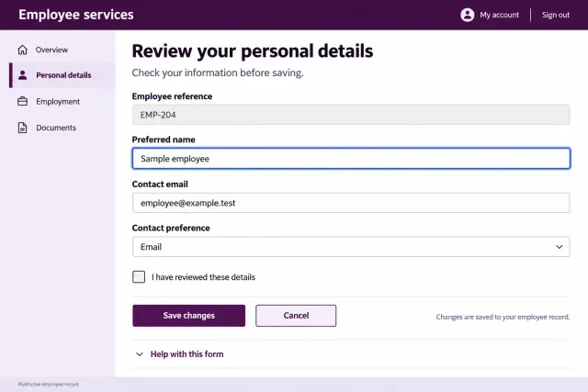Focus the Preferred name input field
Image resolution: width=588 pixels, height=392 pixels.
pyautogui.click(x=351, y=159)
